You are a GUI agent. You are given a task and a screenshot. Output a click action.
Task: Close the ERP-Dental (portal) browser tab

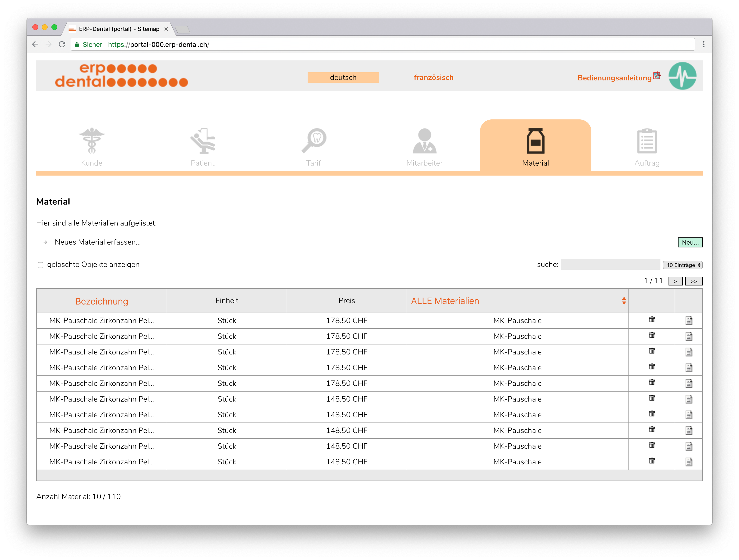[x=166, y=29]
